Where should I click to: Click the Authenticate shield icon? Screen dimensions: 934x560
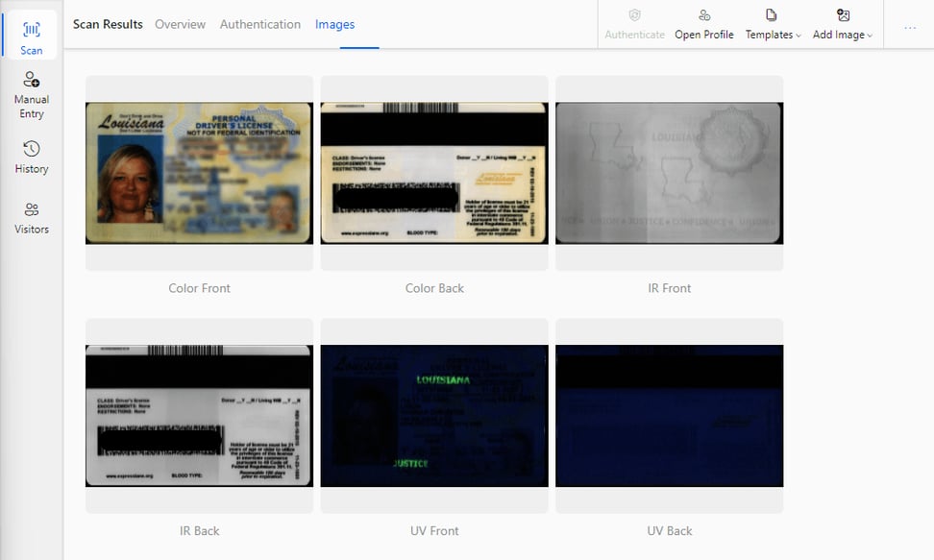point(634,15)
